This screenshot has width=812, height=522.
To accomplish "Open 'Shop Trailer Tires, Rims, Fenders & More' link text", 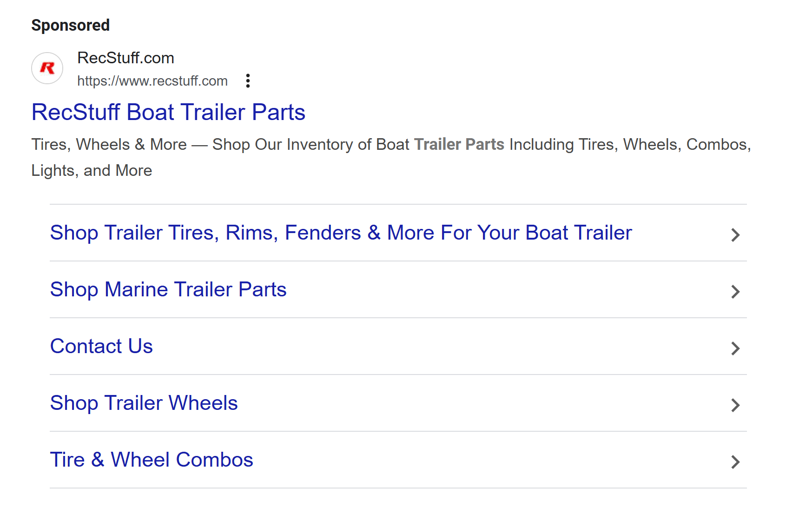I will click(x=341, y=233).
